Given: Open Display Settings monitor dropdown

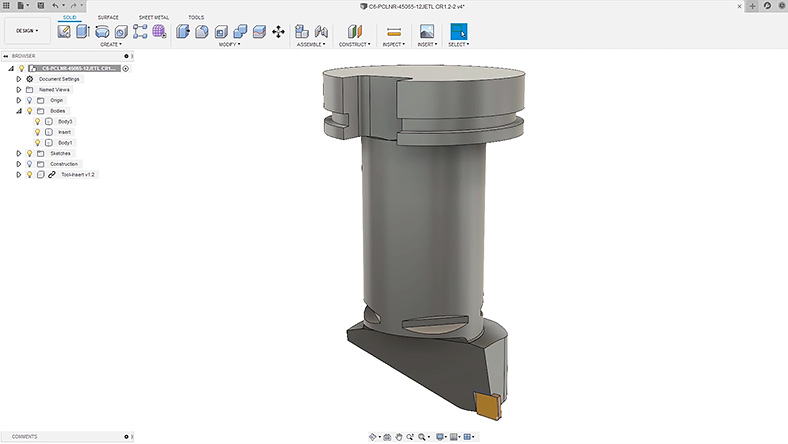Looking at the screenshot, I should (441, 437).
